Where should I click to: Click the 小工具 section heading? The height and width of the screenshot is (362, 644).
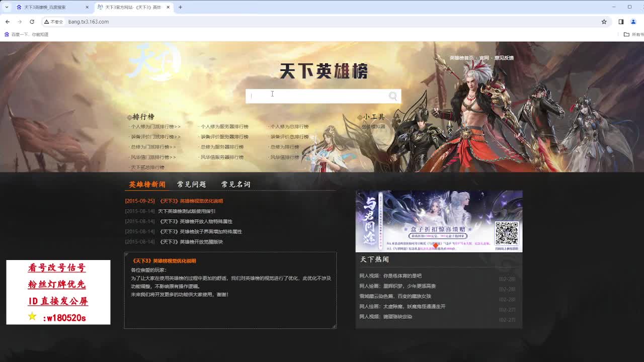coord(374,117)
